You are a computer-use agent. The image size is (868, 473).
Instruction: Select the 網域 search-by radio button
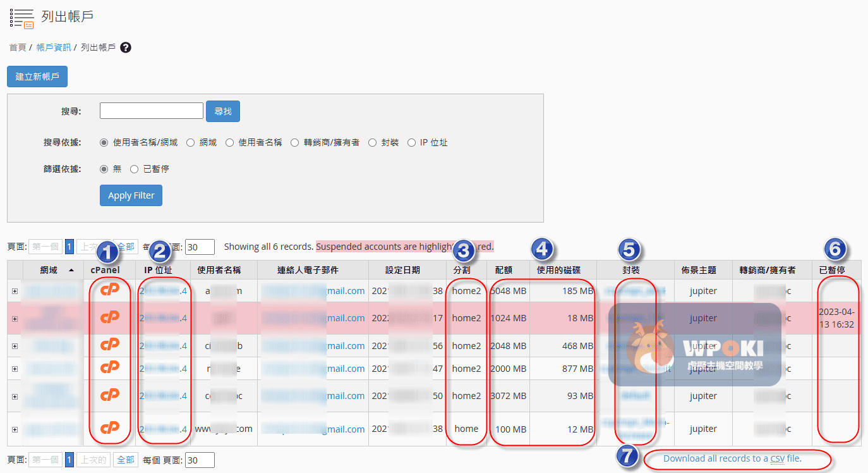point(190,143)
